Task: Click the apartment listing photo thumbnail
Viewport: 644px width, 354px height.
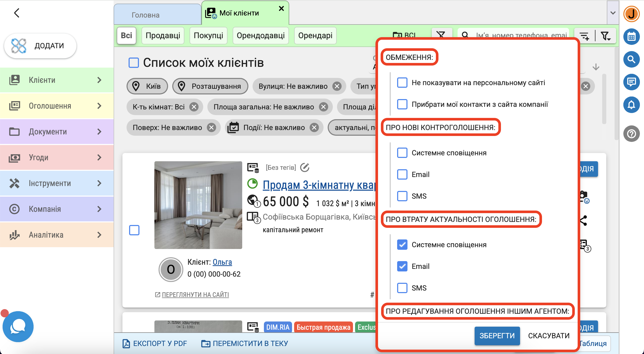Action: tap(198, 205)
